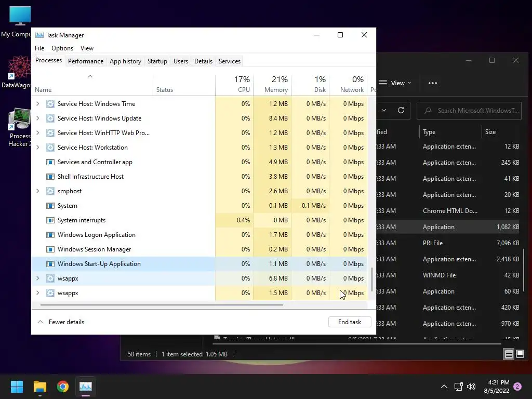Viewport: 532px width, 399px height.
Task: Expand the wsappx process using 6.8 MB
Action: tap(37, 278)
